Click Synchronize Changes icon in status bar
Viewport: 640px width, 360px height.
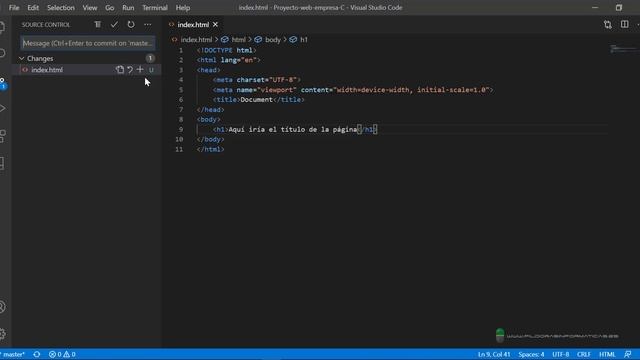click(37, 354)
